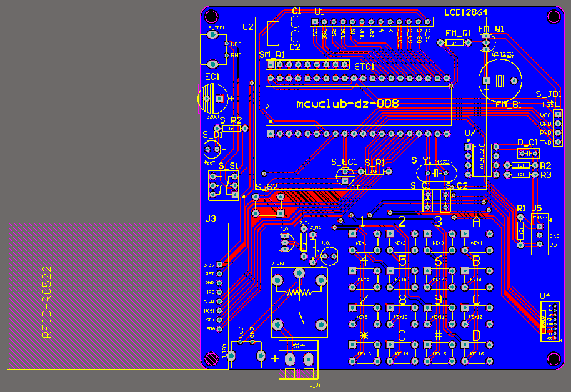The width and height of the screenshot is (571, 392).
Task: Click the S_D1 LED designator
Action: [x=212, y=135]
